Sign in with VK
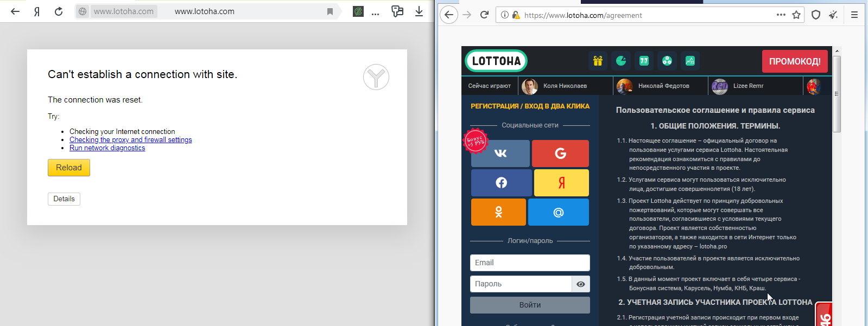This screenshot has height=326, width=868. (500, 154)
